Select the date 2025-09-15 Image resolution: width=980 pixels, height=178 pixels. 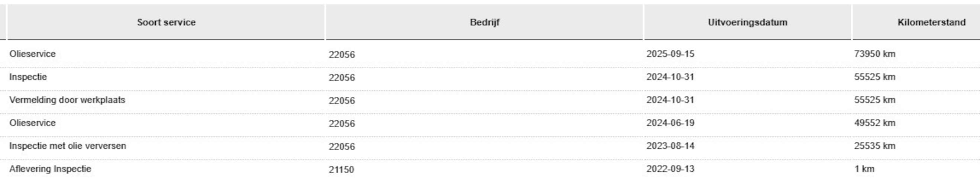670,54
